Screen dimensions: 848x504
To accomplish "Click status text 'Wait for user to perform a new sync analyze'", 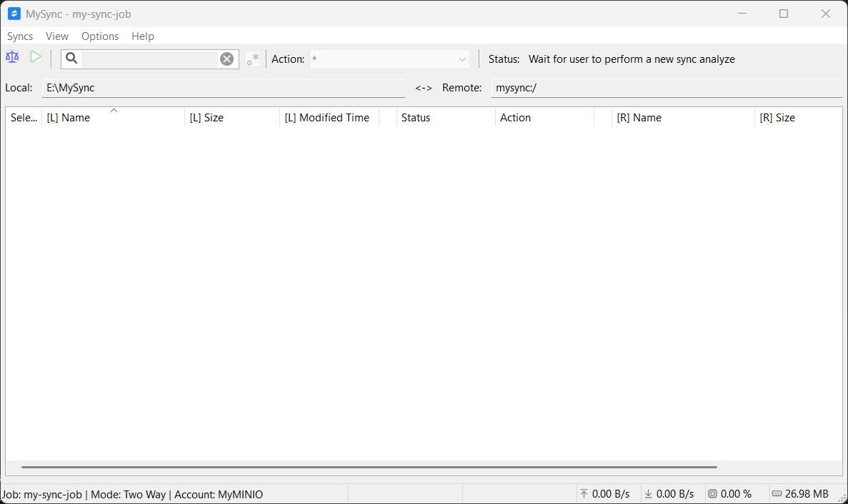I will click(632, 59).
